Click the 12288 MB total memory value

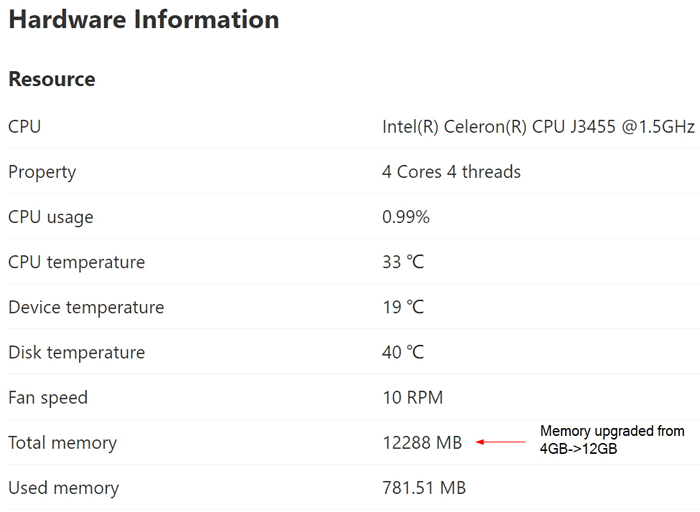(x=422, y=443)
